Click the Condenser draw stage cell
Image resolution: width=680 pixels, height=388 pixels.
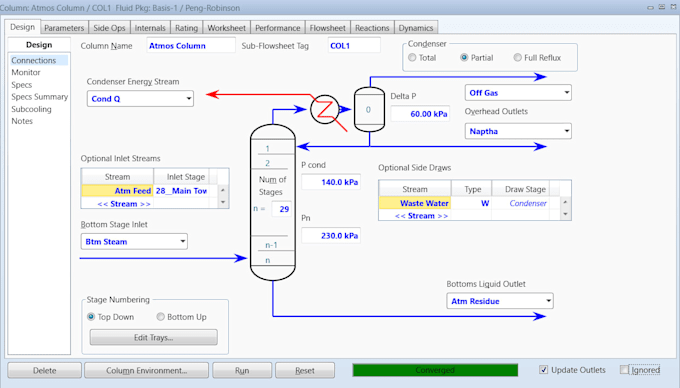[521, 203]
